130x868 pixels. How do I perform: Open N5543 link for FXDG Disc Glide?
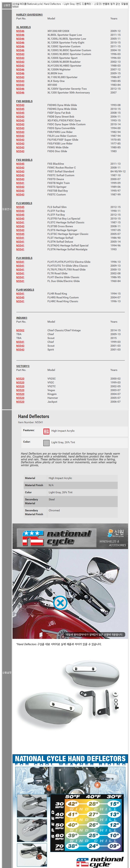click(x=20, y=151)
